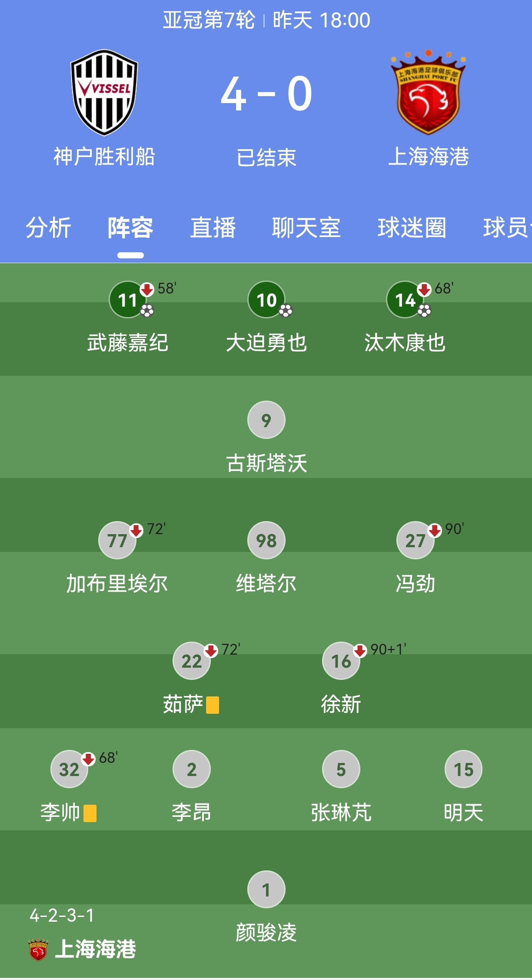Switch to the 分析 tab
The width and height of the screenshot is (532, 980).
pos(48,227)
